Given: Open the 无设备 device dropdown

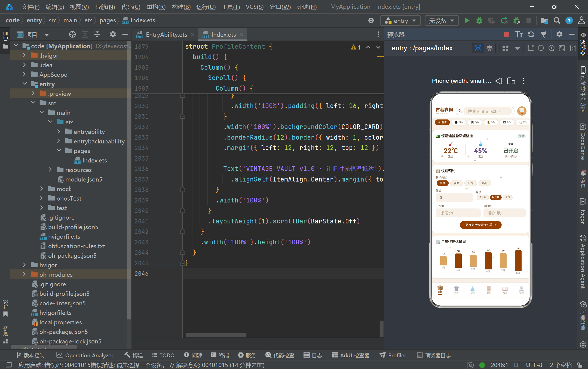Looking at the screenshot, I should tap(442, 21).
